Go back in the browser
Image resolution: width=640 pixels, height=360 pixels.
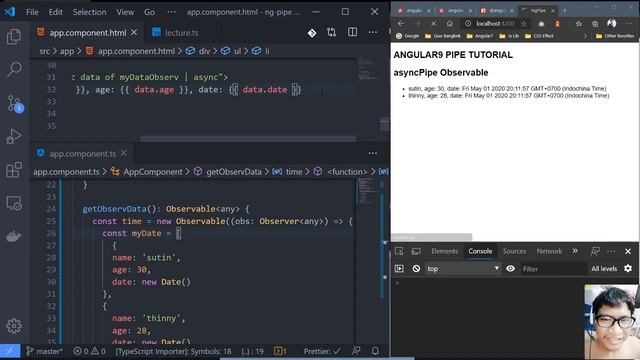coord(400,24)
